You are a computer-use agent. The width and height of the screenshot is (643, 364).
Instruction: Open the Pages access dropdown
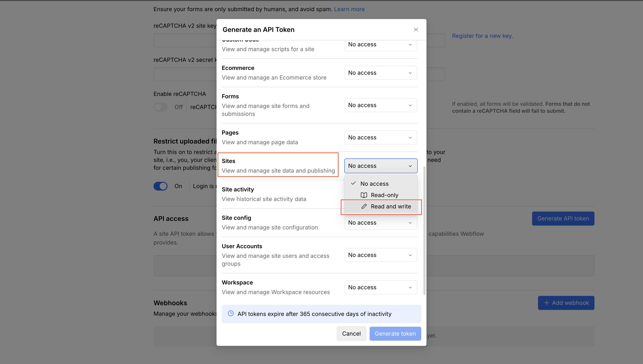(x=380, y=137)
